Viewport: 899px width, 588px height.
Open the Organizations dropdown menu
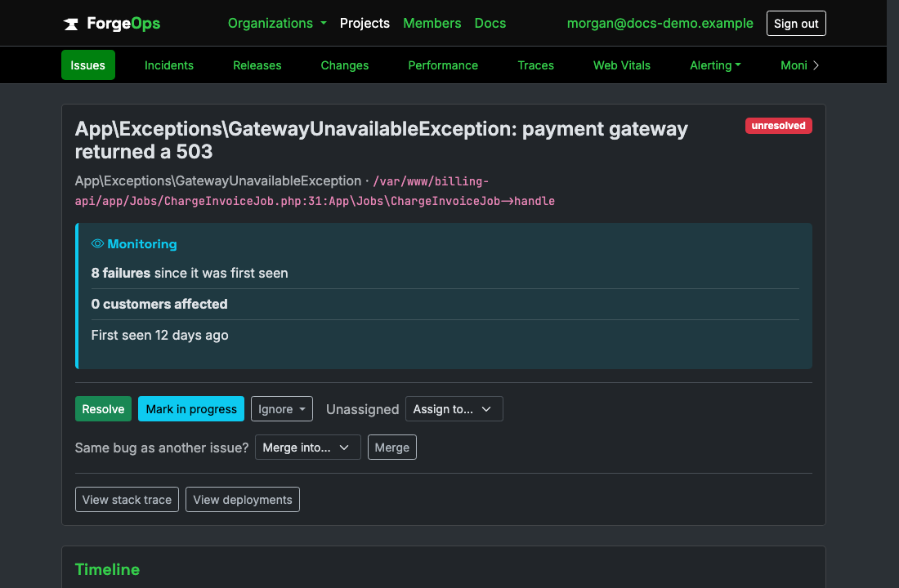[x=277, y=24]
